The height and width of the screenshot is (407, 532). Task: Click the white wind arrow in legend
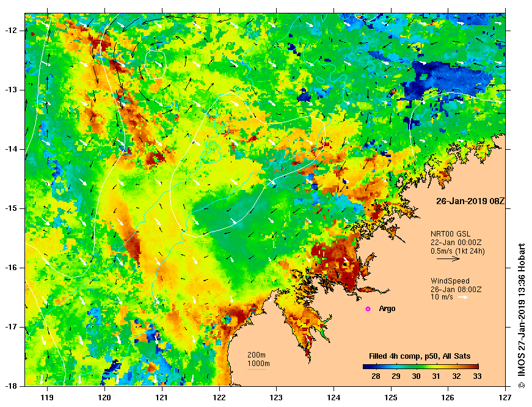[463, 298]
